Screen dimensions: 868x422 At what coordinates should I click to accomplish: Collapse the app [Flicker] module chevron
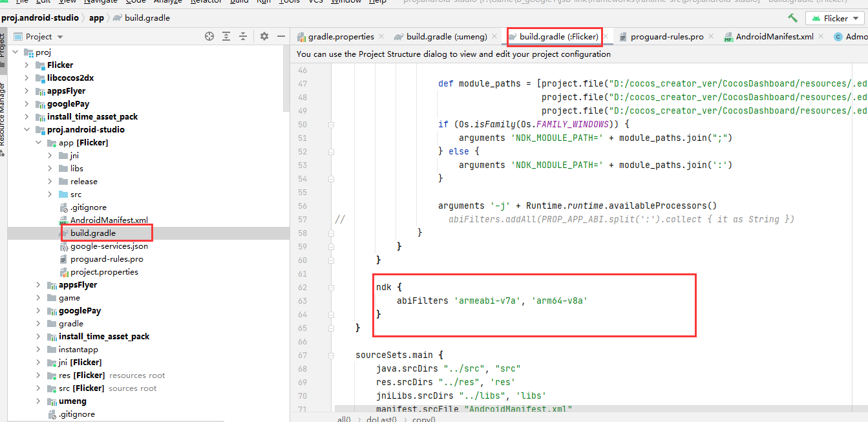[x=39, y=143]
